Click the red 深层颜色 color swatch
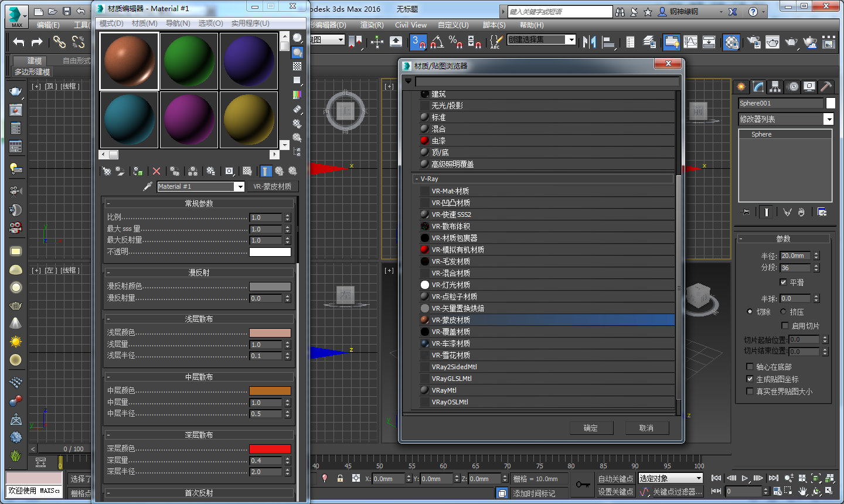 click(x=270, y=449)
